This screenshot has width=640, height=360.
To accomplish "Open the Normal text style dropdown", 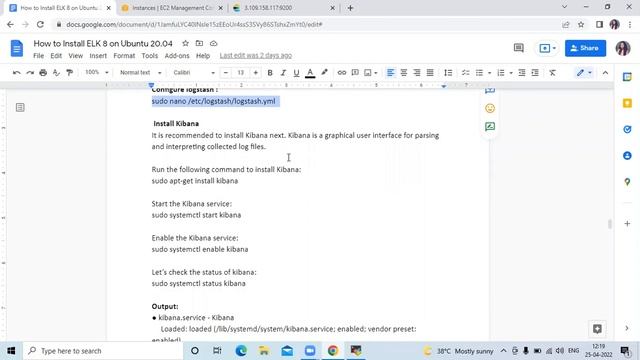I will coord(140,73).
